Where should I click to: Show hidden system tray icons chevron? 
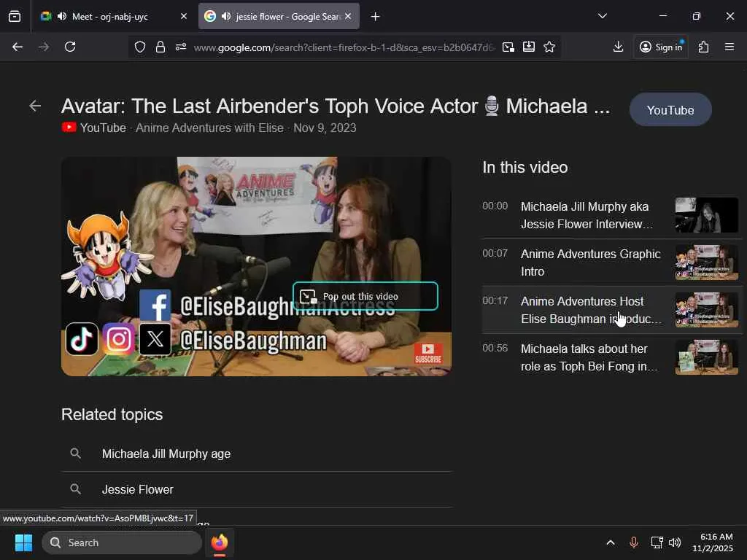611,542
